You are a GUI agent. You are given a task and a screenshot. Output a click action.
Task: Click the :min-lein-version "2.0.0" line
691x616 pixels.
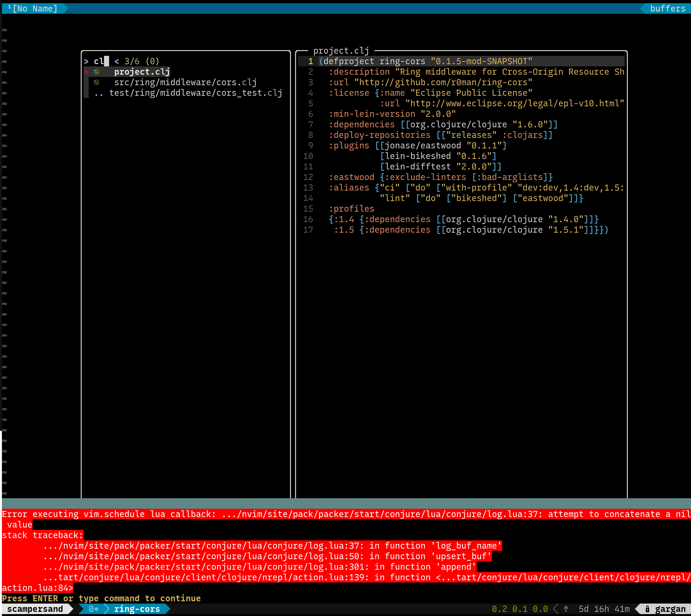[x=392, y=114]
